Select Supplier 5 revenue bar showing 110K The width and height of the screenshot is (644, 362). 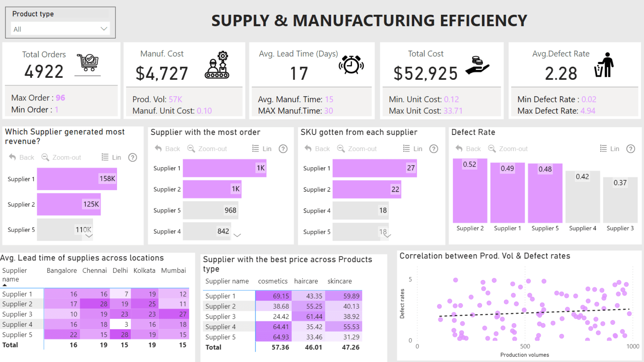point(65,230)
